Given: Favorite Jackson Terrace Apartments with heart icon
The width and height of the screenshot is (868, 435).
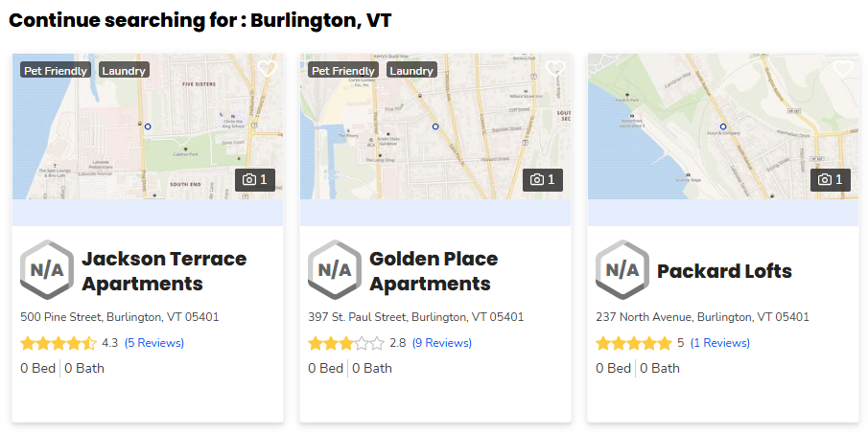Looking at the screenshot, I should pos(267,69).
